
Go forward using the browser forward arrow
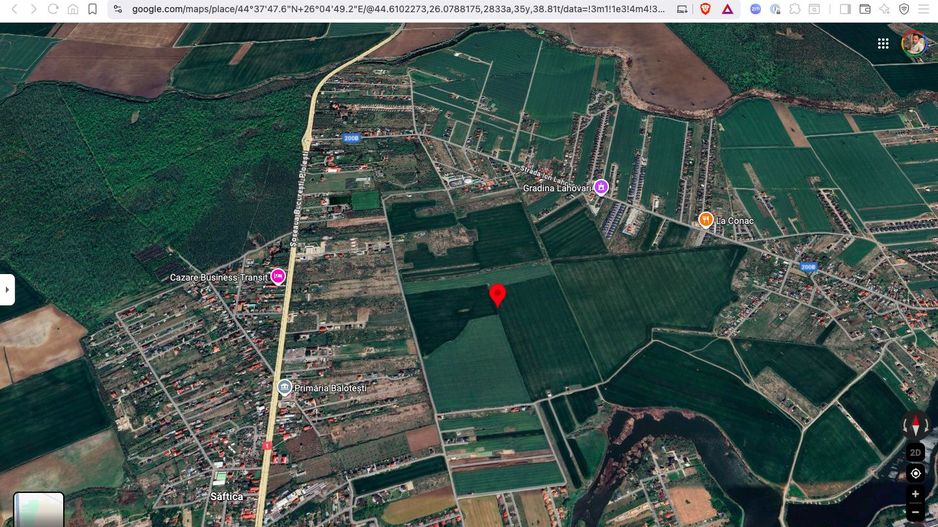pyautogui.click(x=34, y=9)
